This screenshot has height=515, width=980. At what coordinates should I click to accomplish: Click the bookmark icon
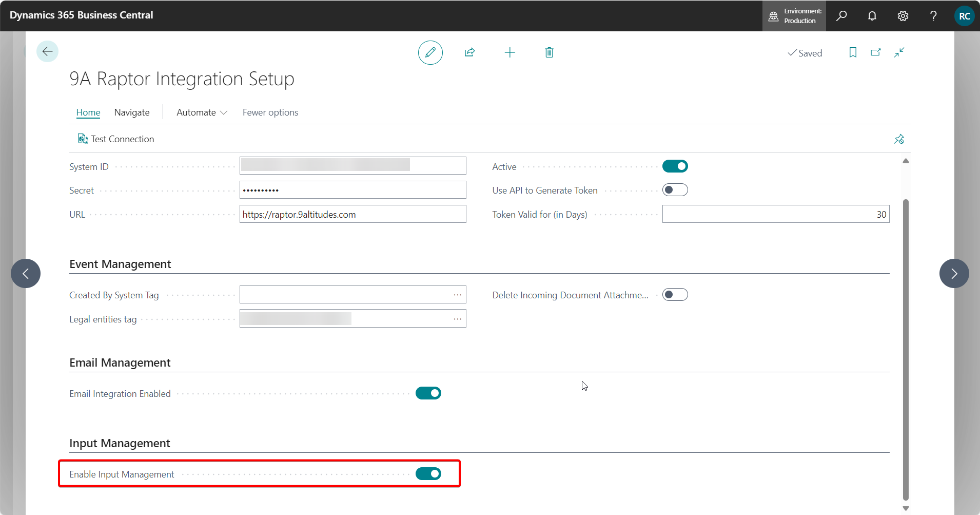853,52
